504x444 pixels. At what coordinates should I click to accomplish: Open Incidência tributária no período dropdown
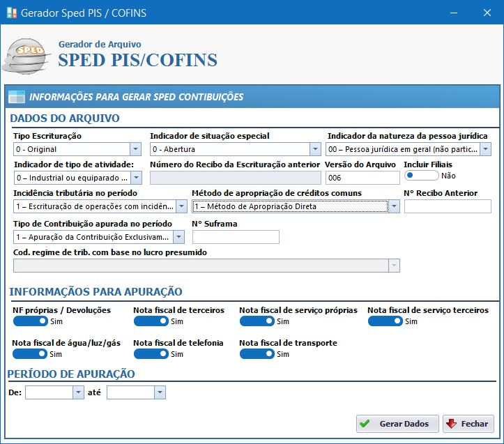click(x=181, y=206)
